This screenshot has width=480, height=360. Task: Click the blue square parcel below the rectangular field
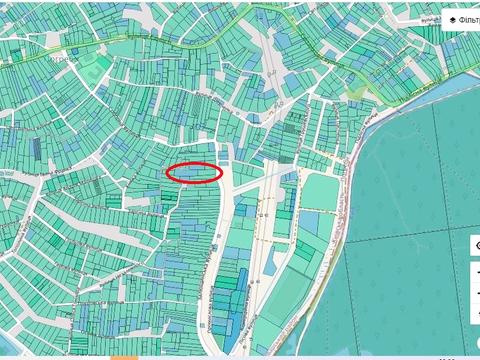coord(309,222)
